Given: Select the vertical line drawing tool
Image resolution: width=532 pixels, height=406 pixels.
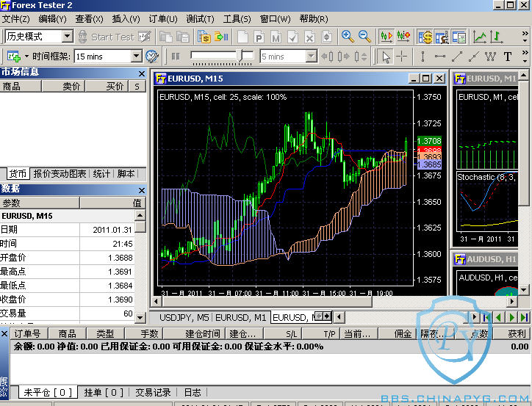Looking at the screenshot, I should coord(423,57).
